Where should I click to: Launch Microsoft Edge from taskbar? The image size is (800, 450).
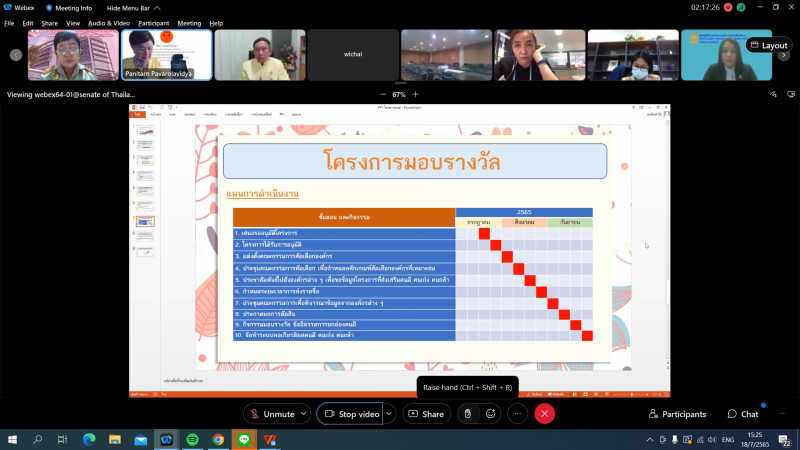[89, 439]
